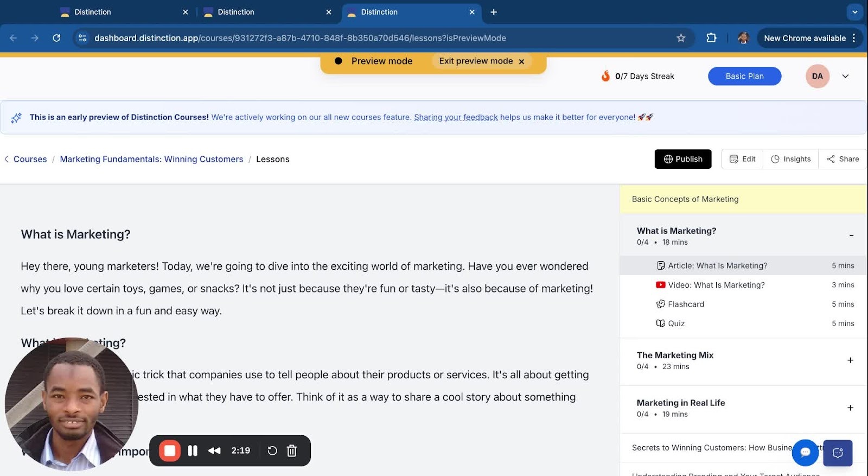
Task: Exit preview mode
Action: click(x=481, y=61)
